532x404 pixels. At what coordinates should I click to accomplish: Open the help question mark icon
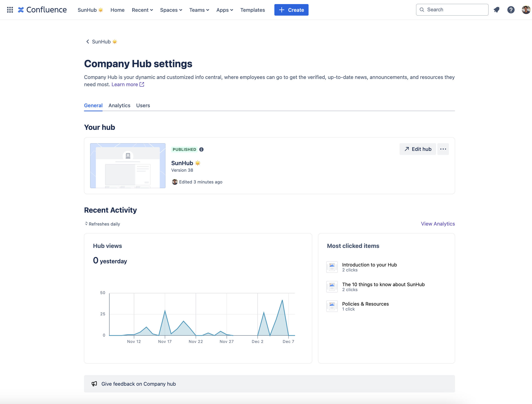coord(511,10)
